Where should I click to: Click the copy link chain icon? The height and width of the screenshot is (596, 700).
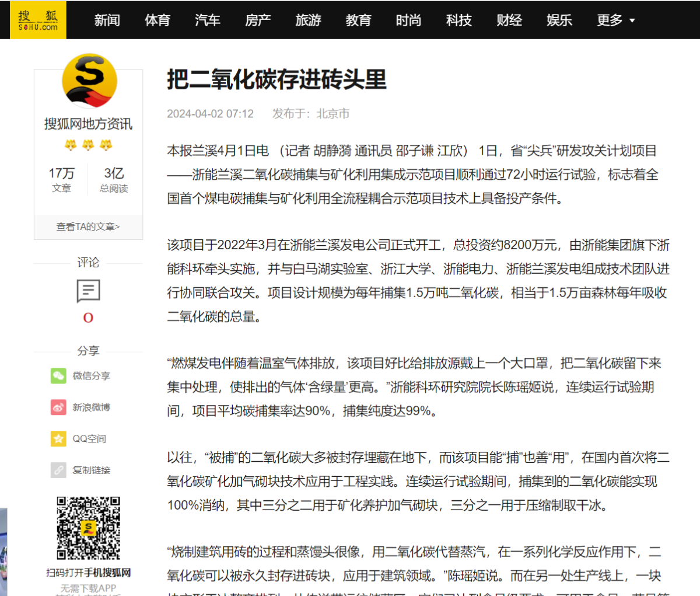[x=58, y=470]
